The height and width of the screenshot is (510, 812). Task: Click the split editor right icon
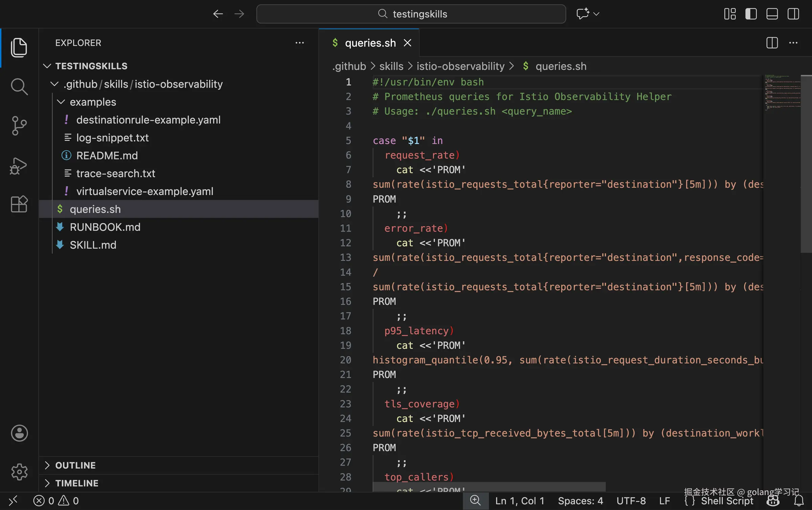pos(772,43)
